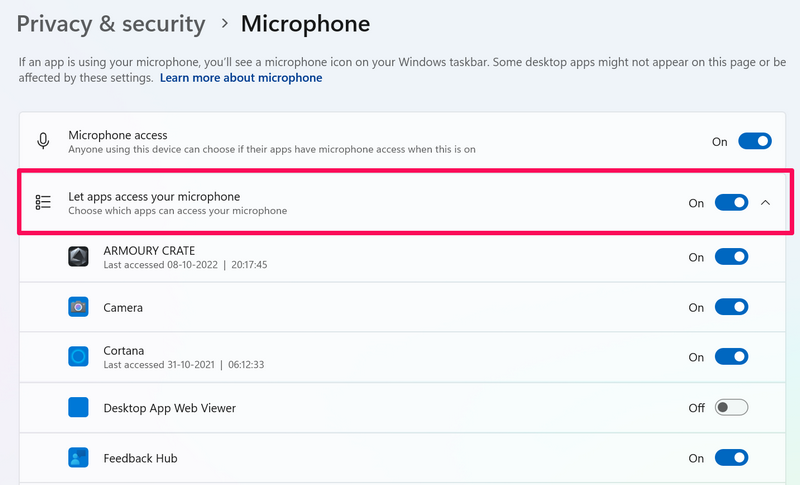800x485 pixels.
Task: Select the Cortana app row label
Action: [x=124, y=351]
